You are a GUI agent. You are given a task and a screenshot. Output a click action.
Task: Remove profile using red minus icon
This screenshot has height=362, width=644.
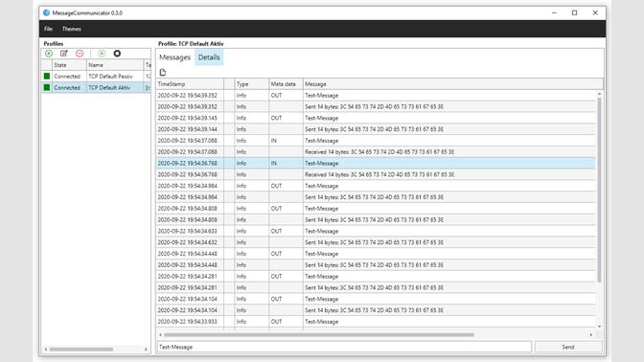(x=80, y=54)
